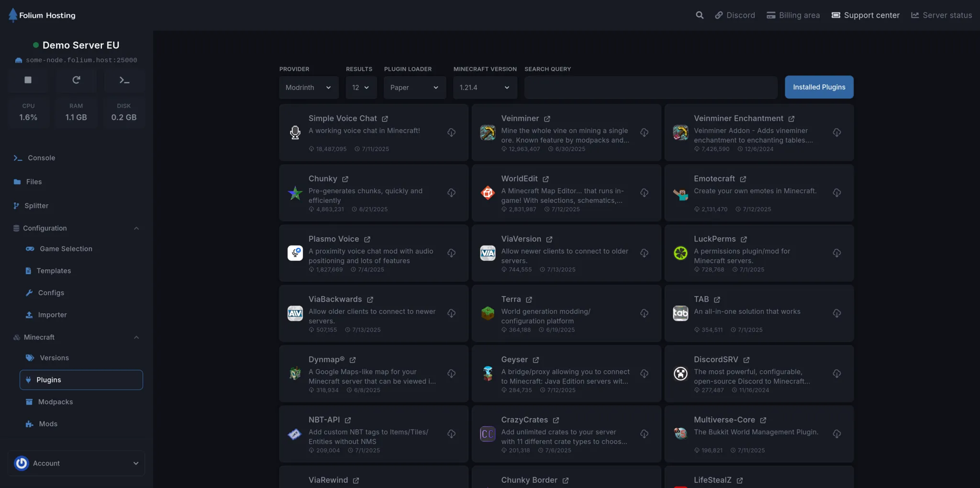The image size is (980, 488).
Task: Open the WorldEdit external link
Action: (x=546, y=178)
